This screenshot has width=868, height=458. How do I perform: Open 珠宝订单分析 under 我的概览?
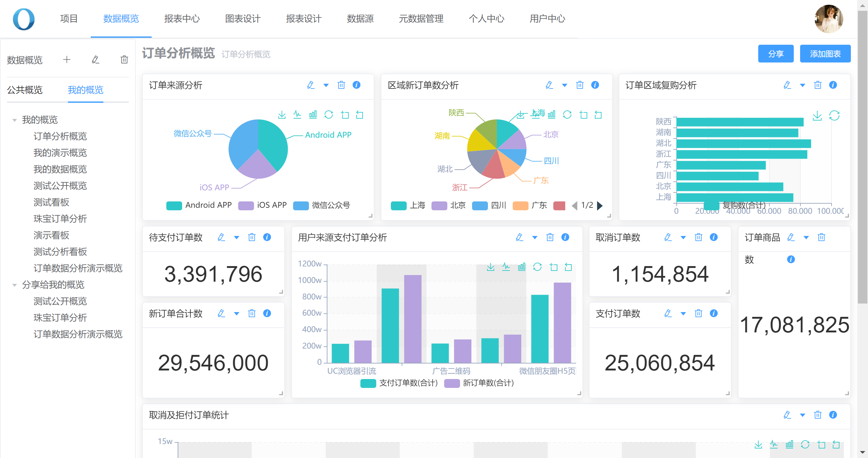[60, 219]
